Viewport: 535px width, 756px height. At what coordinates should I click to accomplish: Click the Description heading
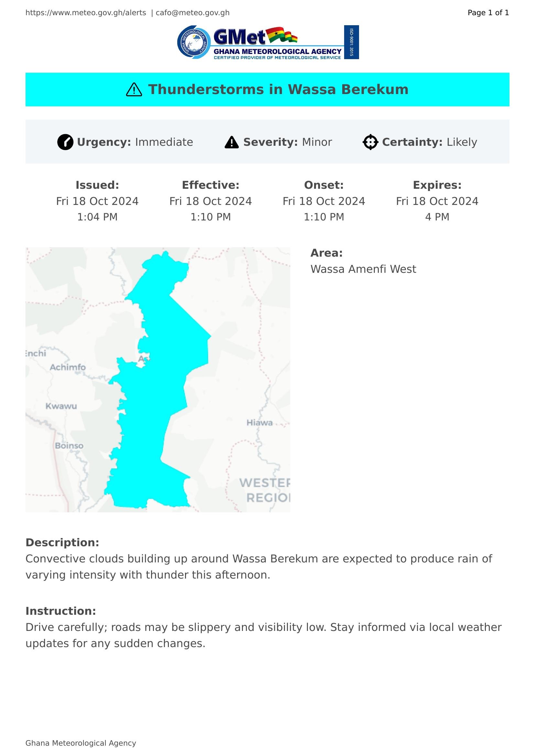(x=62, y=542)
